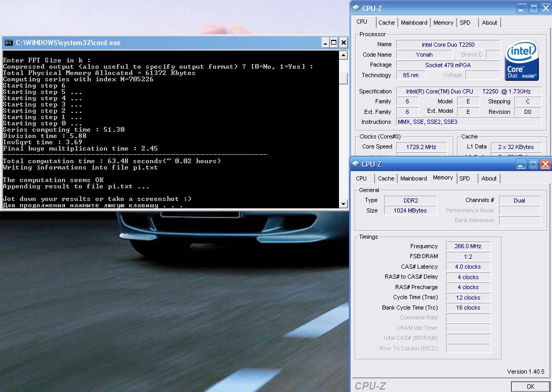Click the 'Total computation time : 63.48 seconds' line

(x=112, y=161)
